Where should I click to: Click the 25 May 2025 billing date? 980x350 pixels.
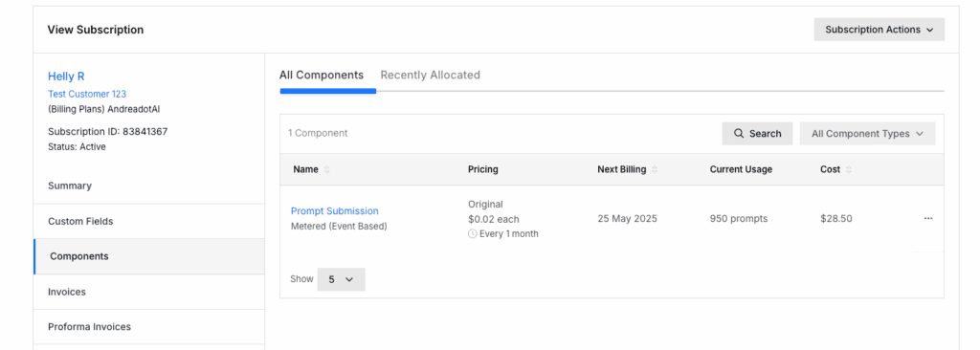point(627,219)
